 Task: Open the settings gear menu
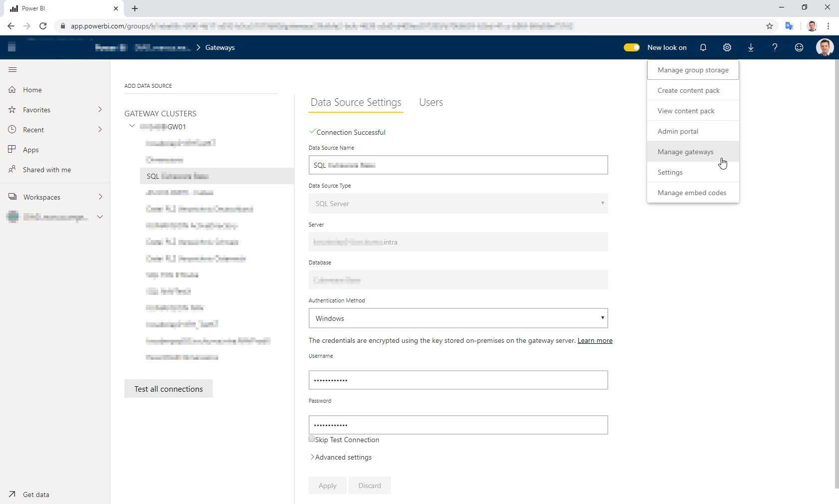pos(727,47)
